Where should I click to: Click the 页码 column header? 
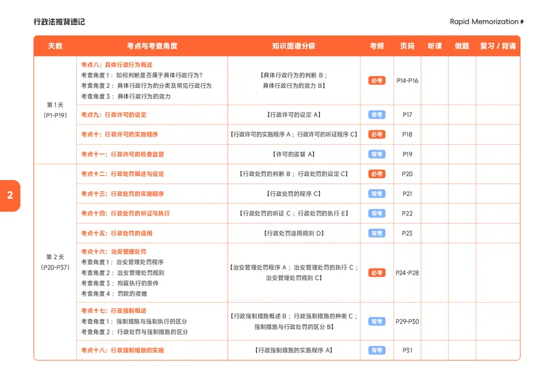pyautogui.click(x=407, y=46)
